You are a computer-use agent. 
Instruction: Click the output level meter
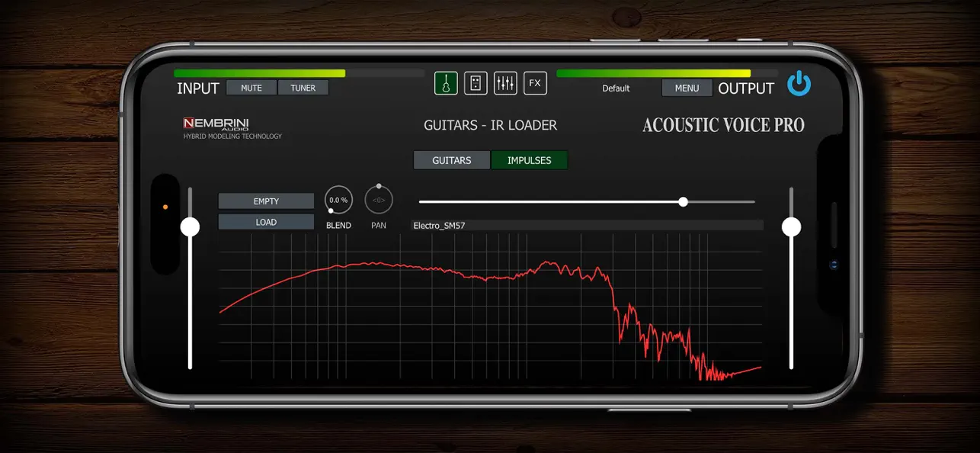click(x=667, y=73)
